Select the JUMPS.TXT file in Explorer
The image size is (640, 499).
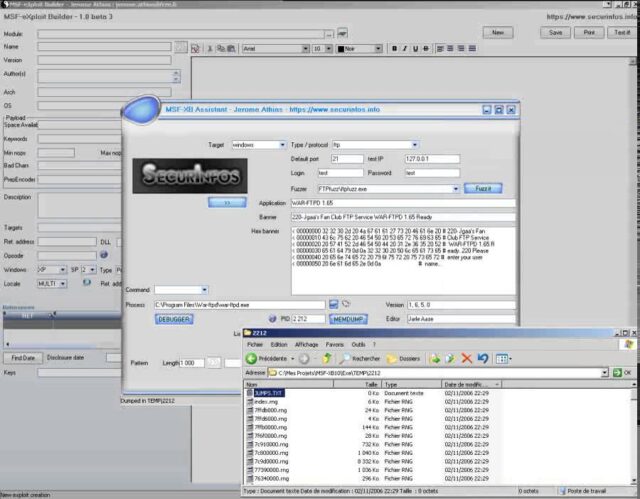(x=269, y=393)
